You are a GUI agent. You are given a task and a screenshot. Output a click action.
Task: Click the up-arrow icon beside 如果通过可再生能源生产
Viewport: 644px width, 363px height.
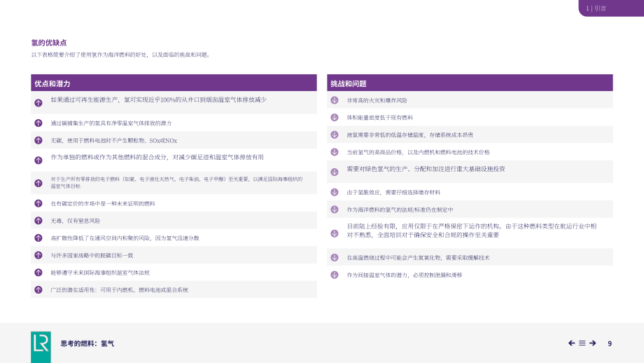tap(38, 103)
